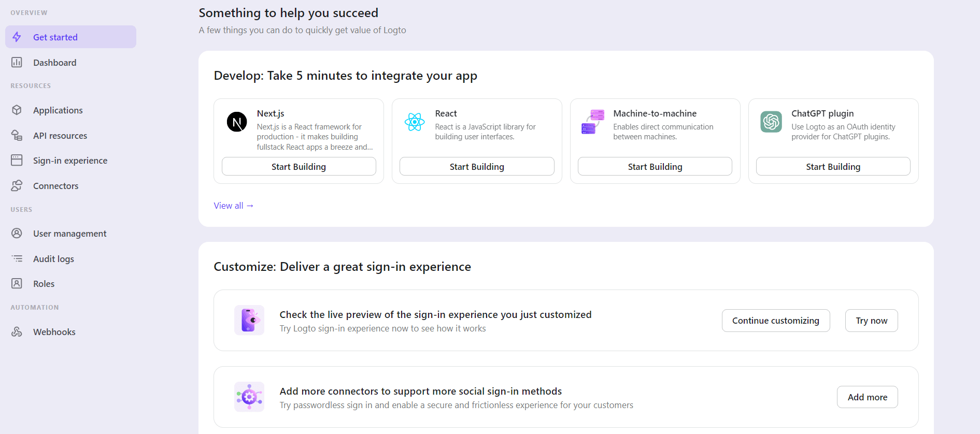
Task: Click the User management person icon
Action: tap(17, 233)
